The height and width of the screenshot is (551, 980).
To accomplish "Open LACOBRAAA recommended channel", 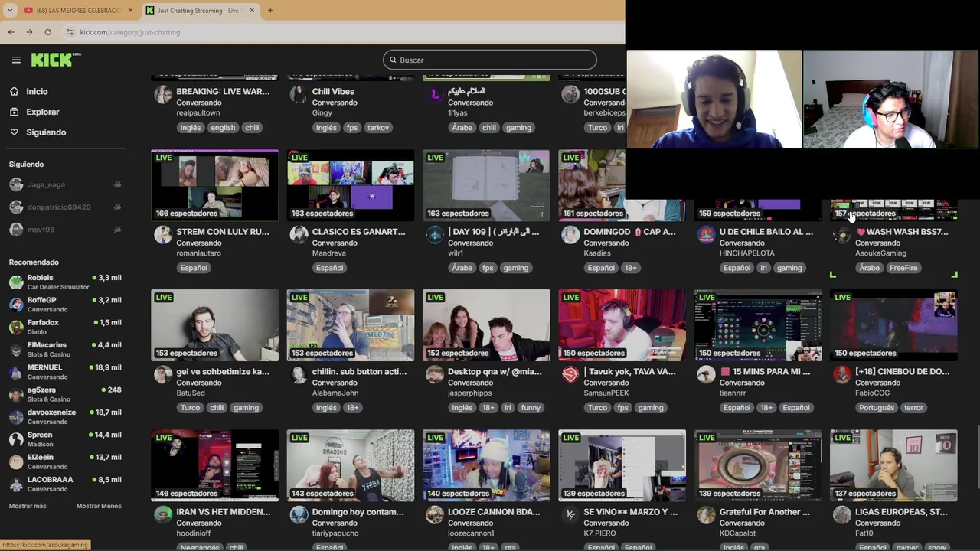I will (65, 484).
